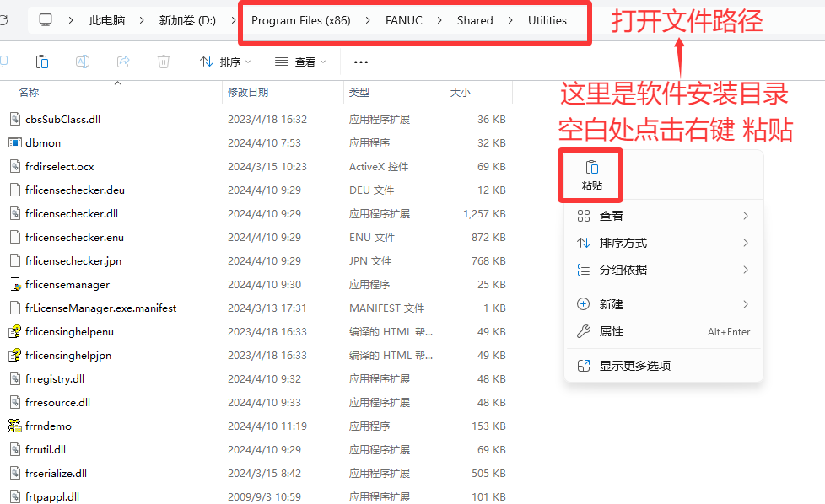The height and width of the screenshot is (504, 825).
Task: Click the rename icon in the toolbar
Action: 83,62
